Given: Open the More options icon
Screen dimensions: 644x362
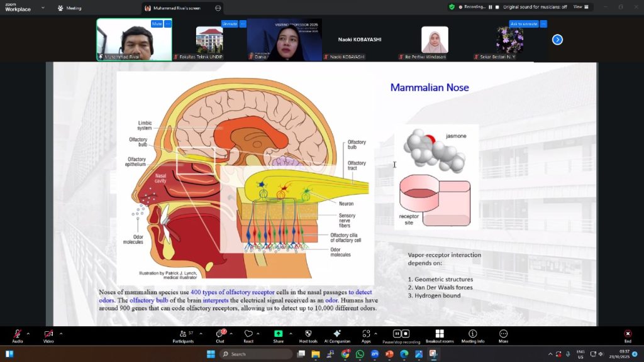Looking at the screenshot, I should click(x=503, y=334).
